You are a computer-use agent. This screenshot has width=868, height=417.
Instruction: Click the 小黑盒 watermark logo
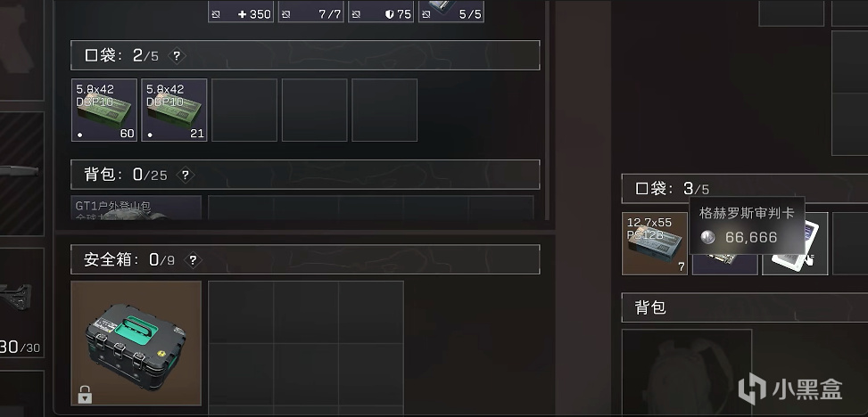click(790, 388)
